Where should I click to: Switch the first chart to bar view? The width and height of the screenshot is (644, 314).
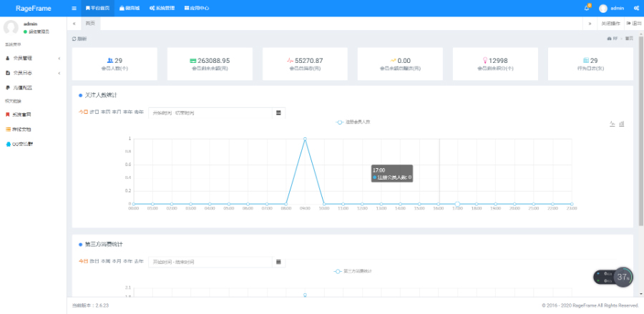[x=622, y=124]
